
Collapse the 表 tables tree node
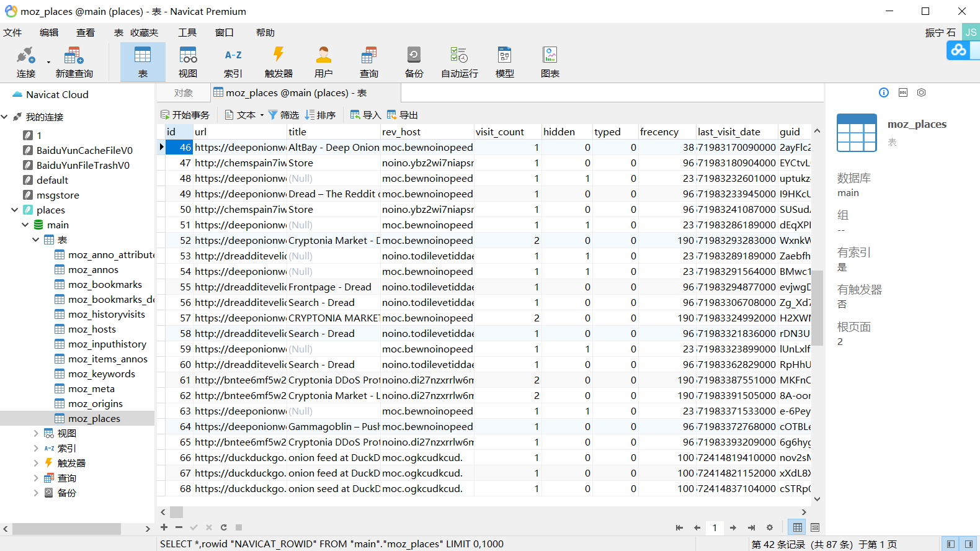[35, 240]
